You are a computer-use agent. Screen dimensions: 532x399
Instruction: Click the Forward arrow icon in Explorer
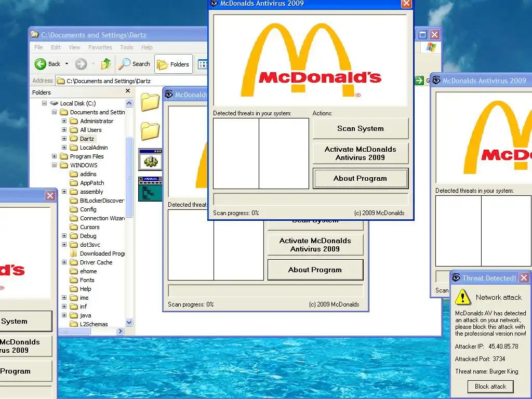[x=81, y=64]
